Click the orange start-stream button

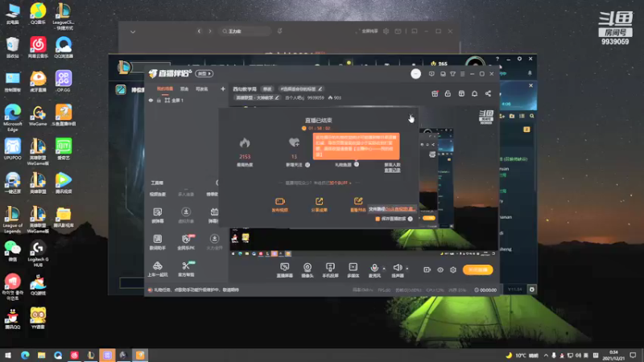(477, 269)
